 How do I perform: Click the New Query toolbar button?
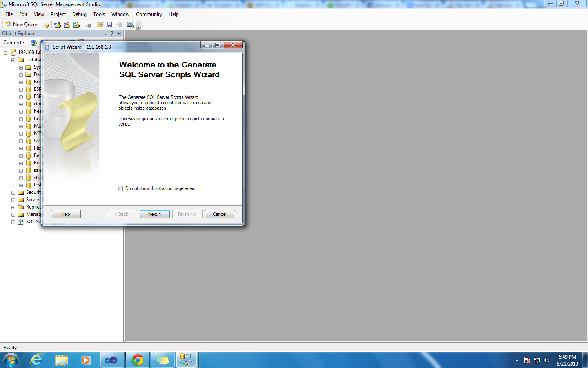21,25
